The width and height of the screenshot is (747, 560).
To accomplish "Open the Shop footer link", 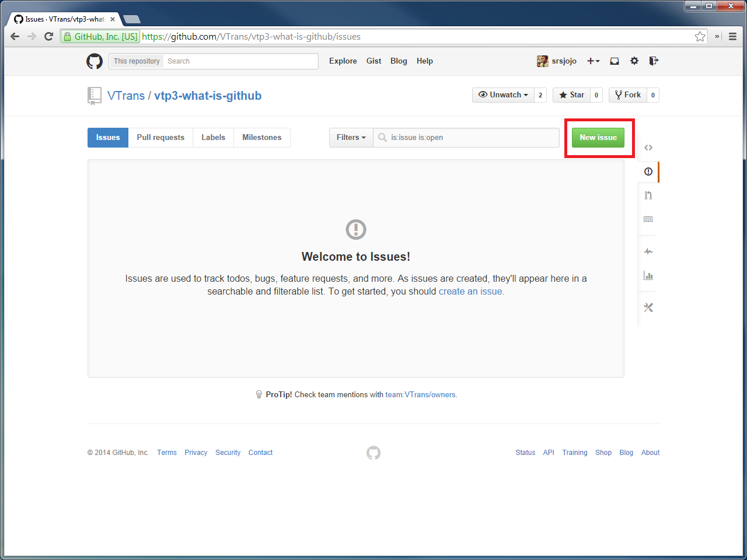I will click(603, 453).
